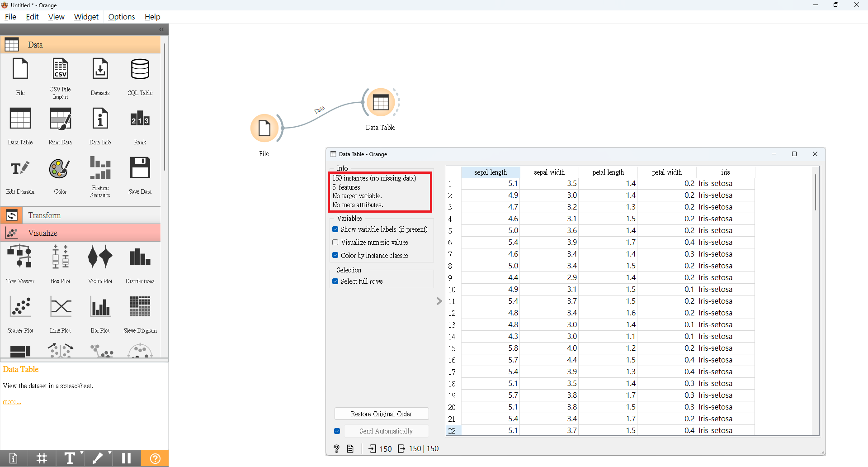Select the CSV File Import widget
Screen dimensions: 868x467
pos(60,78)
